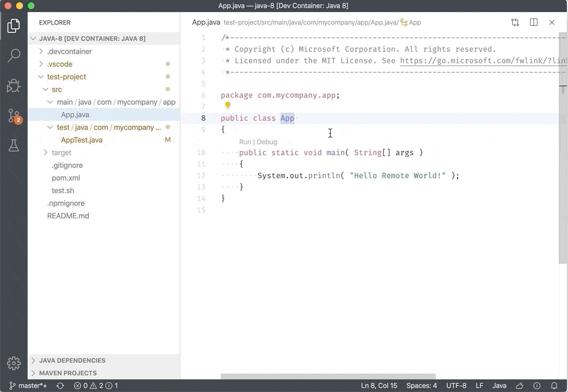Change the Java language mode in status bar
Viewport: 568px width, 392px height.
499,386
